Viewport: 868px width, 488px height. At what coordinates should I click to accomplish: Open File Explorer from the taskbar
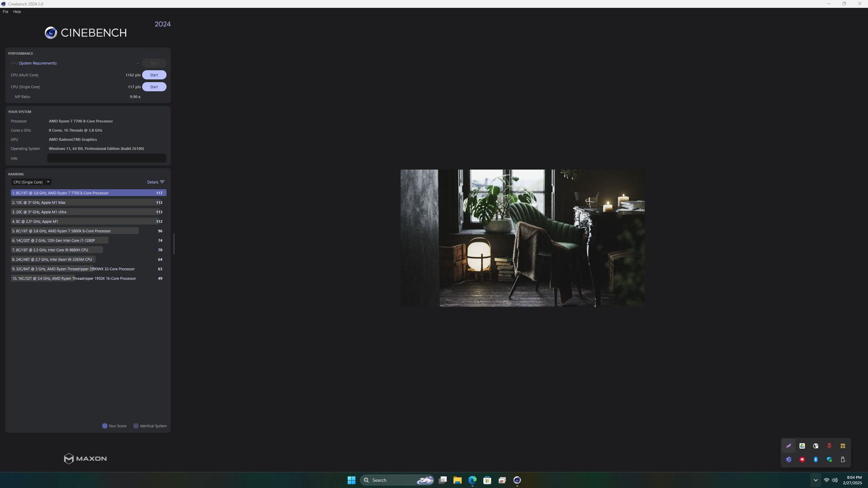pyautogui.click(x=458, y=480)
